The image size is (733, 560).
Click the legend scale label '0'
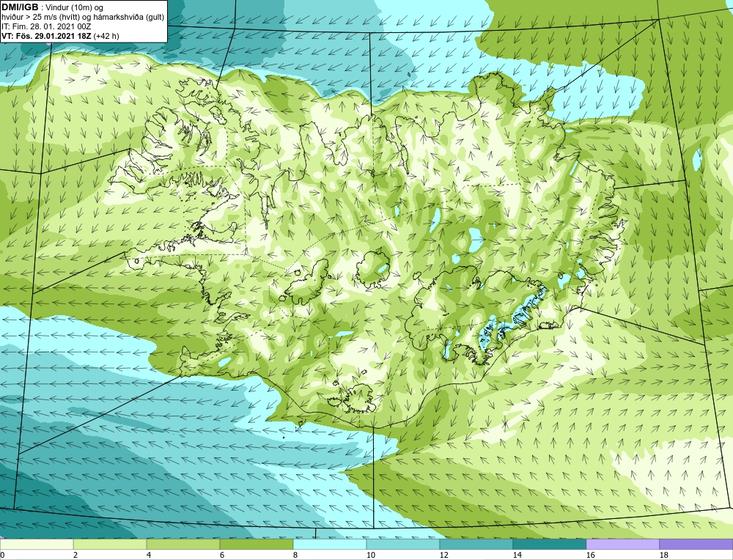(2, 555)
